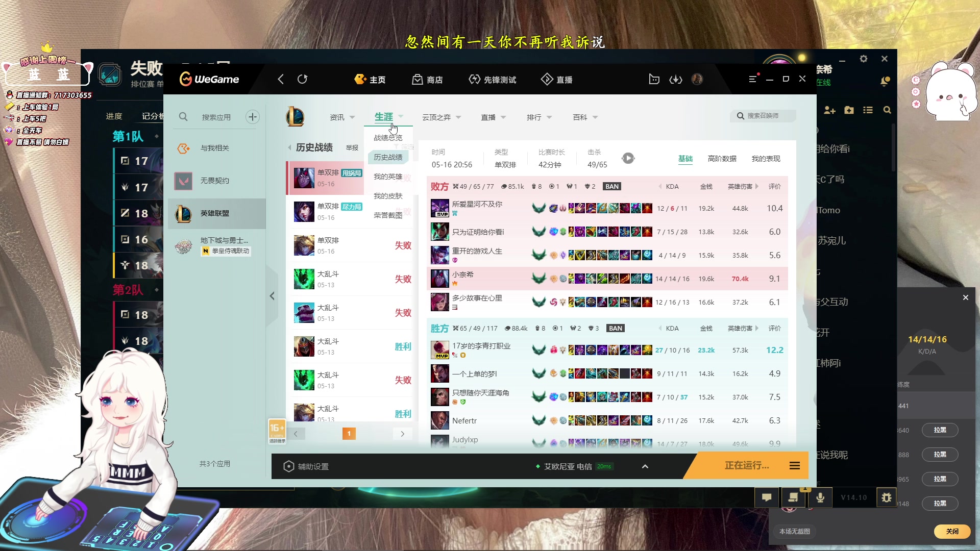Screen dimensions: 980x551
Task: Click the 举报 report link
Action: click(352, 148)
